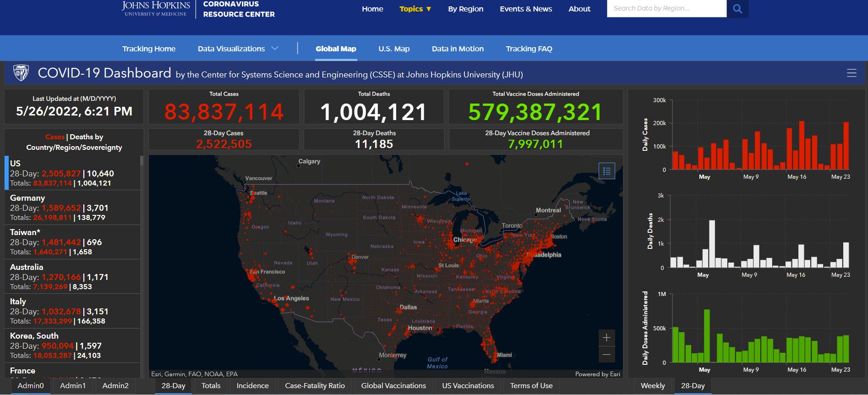Switch charts to Weekly view
Viewport: 868px width, 395px height.
click(x=653, y=386)
